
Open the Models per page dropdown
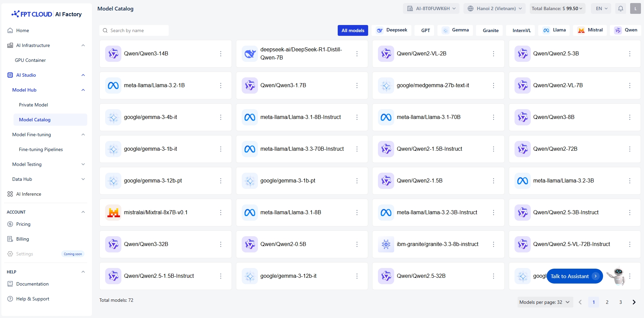[x=545, y=302]
